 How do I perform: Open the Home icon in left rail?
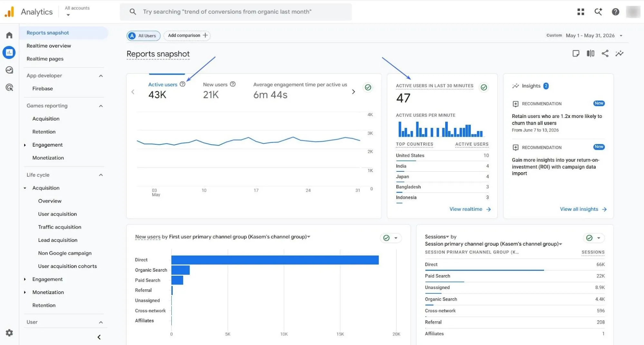(x=9, y=35)
